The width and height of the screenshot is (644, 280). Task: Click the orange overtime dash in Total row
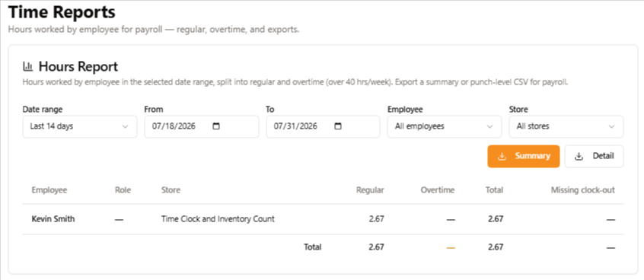pyautogui.click(x=451, y=247)
